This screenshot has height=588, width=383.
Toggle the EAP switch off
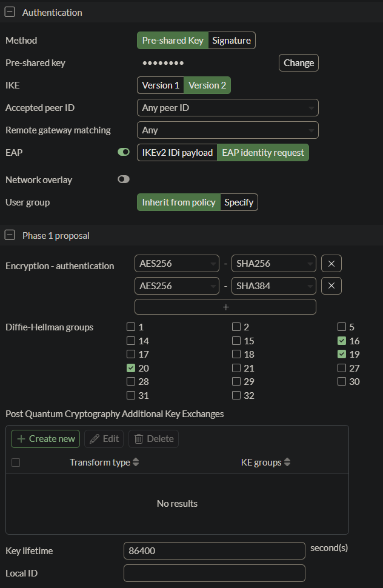tap(124, 152)
